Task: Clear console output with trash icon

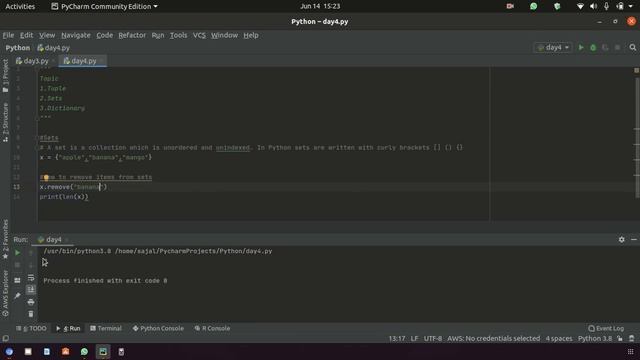Action: [31, 314]
